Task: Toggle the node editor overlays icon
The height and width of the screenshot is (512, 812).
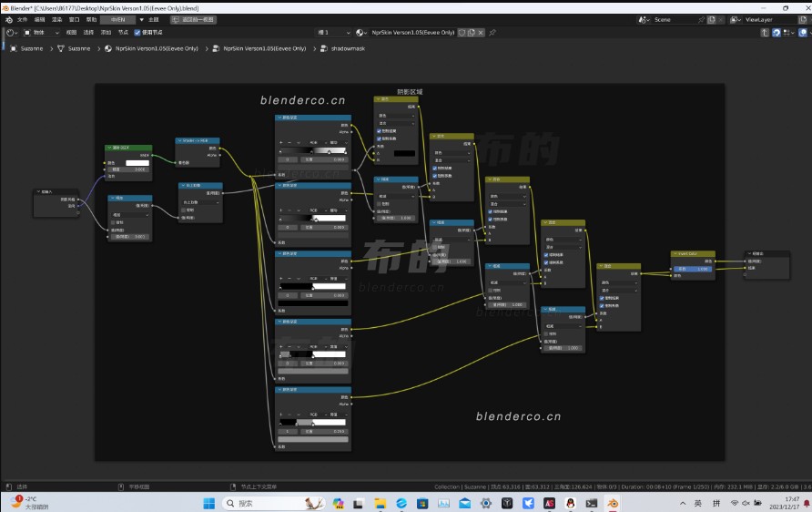Action: click(x=803, y=33)
